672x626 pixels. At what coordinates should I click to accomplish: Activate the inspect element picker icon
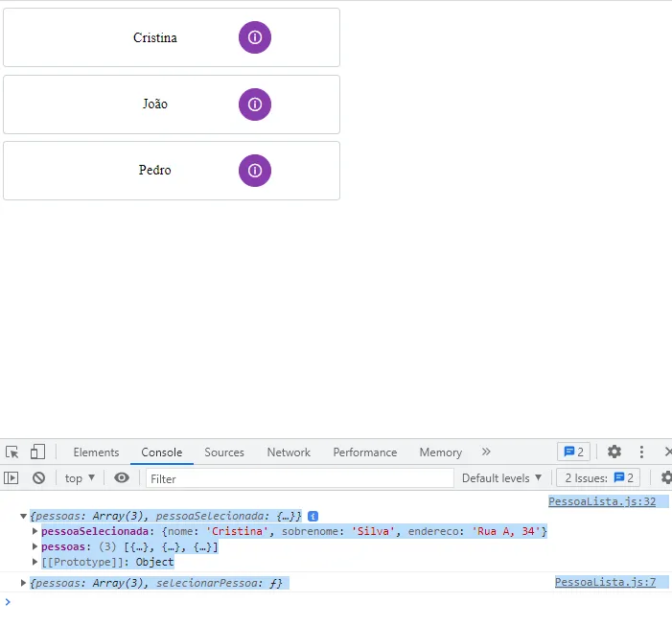(12, 452)
